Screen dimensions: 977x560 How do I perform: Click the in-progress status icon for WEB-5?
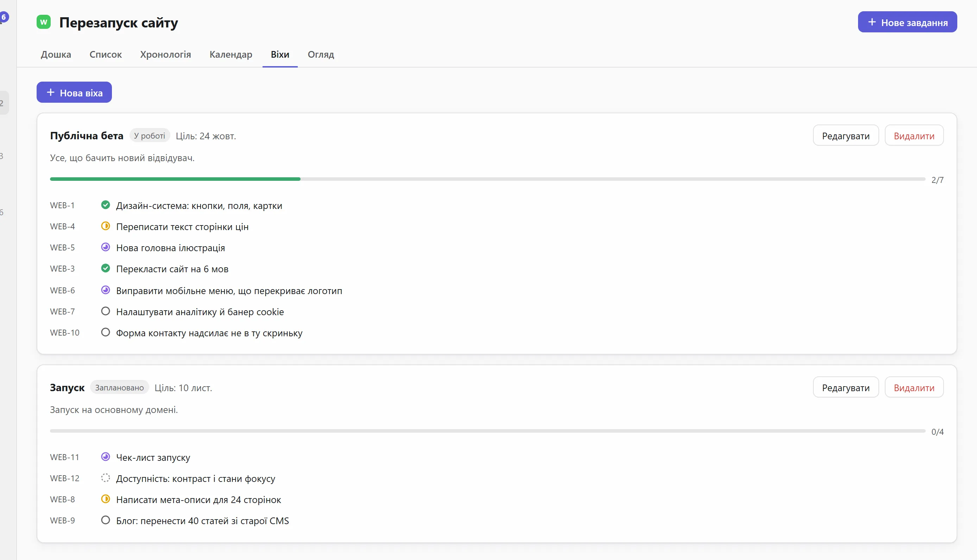106,247
